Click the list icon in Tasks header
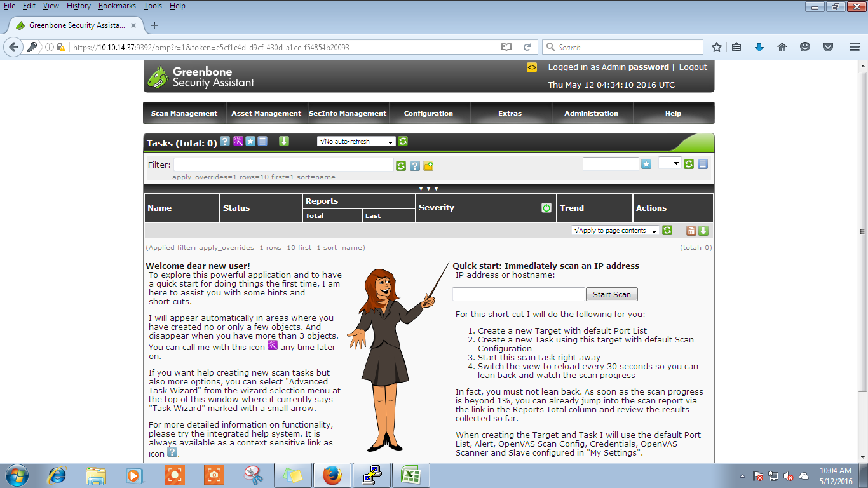 (262, 141)
